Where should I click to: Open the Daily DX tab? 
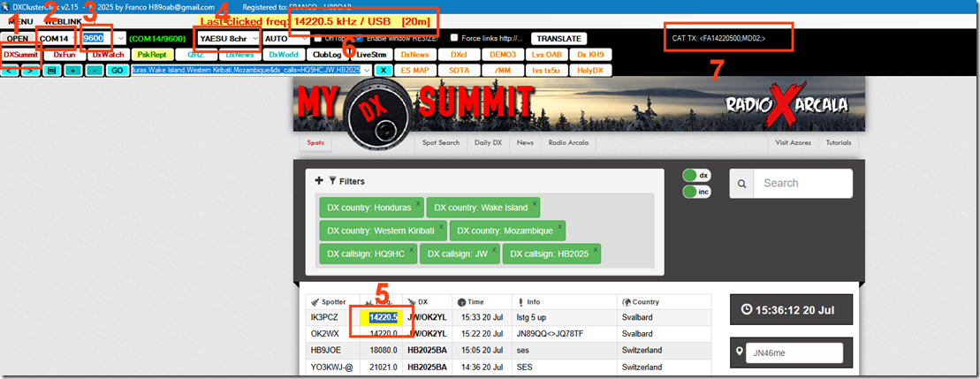click(x=488, y=142)
